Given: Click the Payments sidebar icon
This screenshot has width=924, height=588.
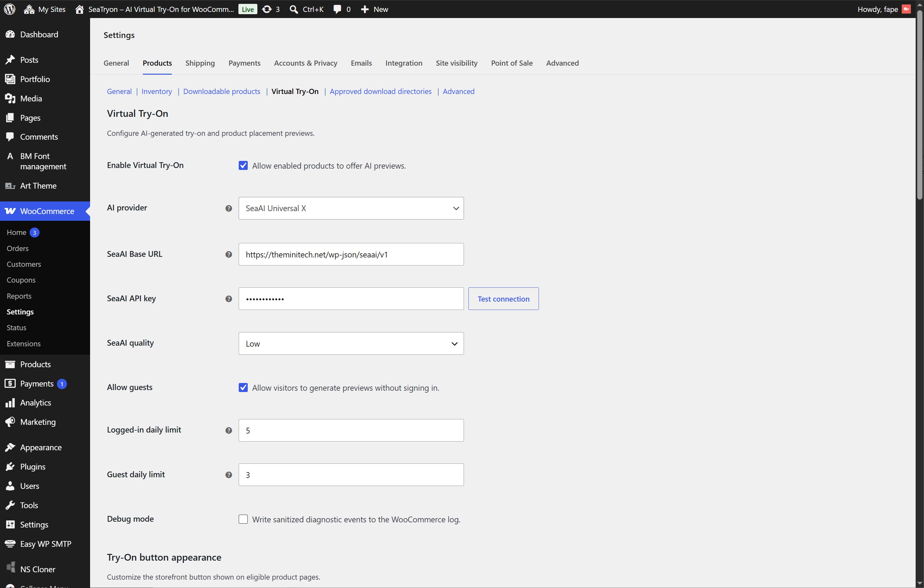Looking at the screenshot, I should 10,384.
